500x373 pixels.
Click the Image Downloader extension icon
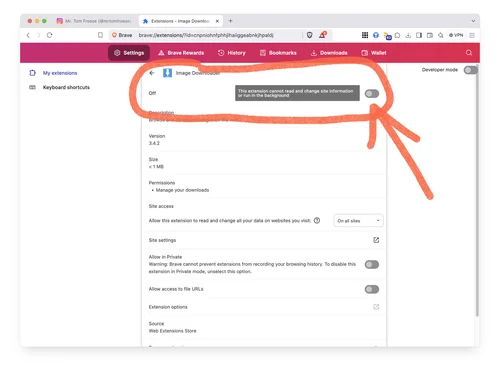pyautogui.click(x=167, y=73)
